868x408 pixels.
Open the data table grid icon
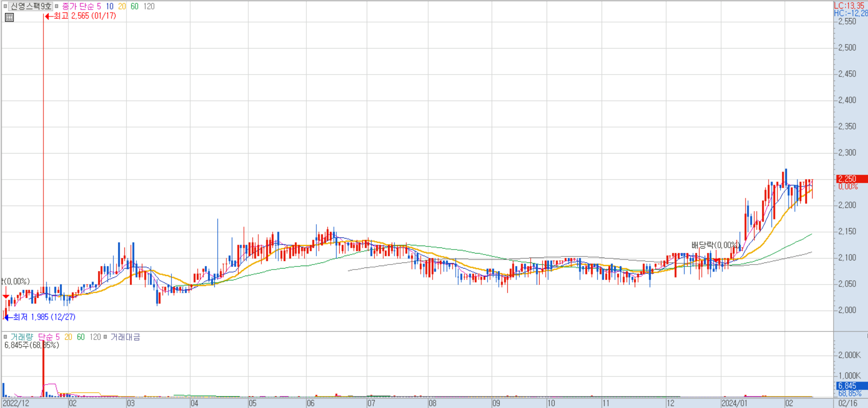(x=9, y=17)
